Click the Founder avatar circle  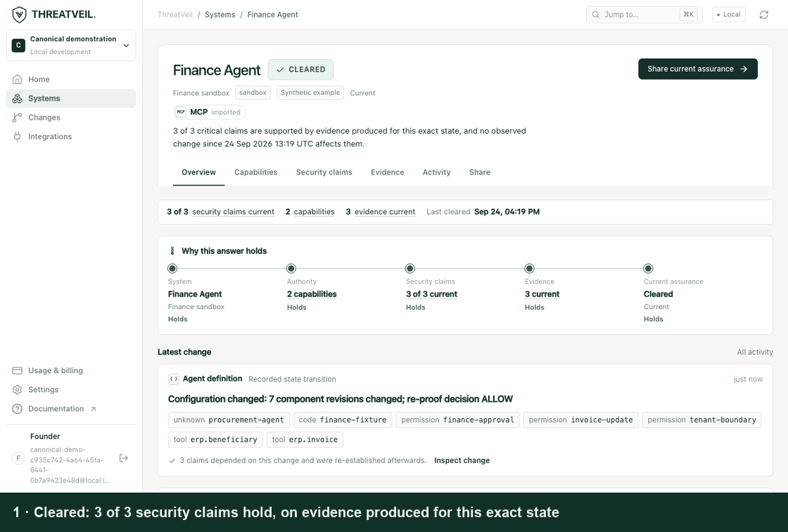[18, 458]
